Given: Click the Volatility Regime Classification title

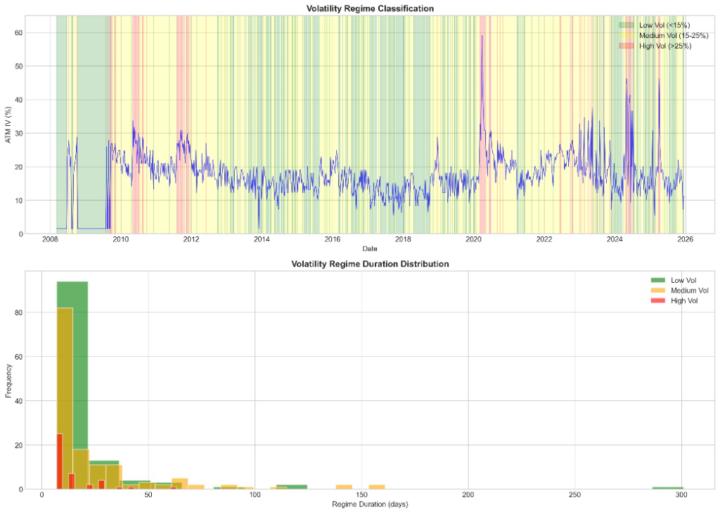Looking at the screenshot, I should click(x=370, y=8).
